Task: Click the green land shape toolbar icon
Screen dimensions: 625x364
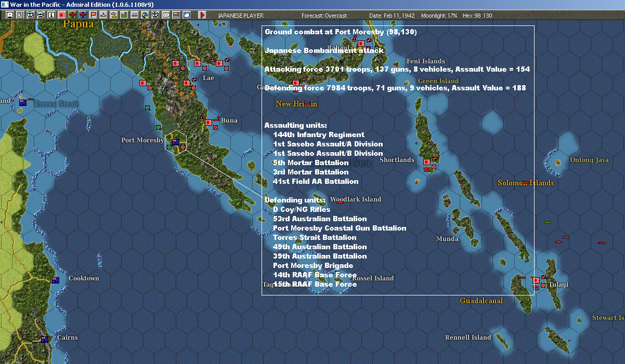Action: [x=124, y=15]
